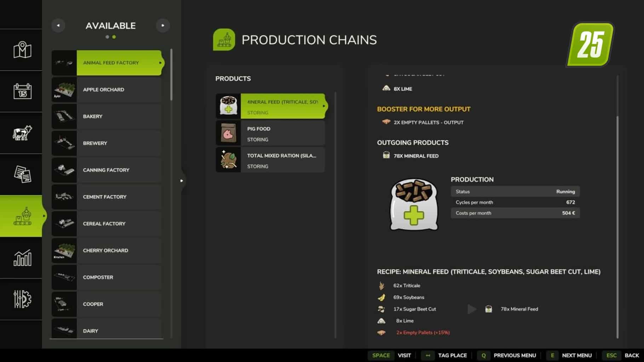
Task: Go to previous page with left arrow
Action: [58, 25]
